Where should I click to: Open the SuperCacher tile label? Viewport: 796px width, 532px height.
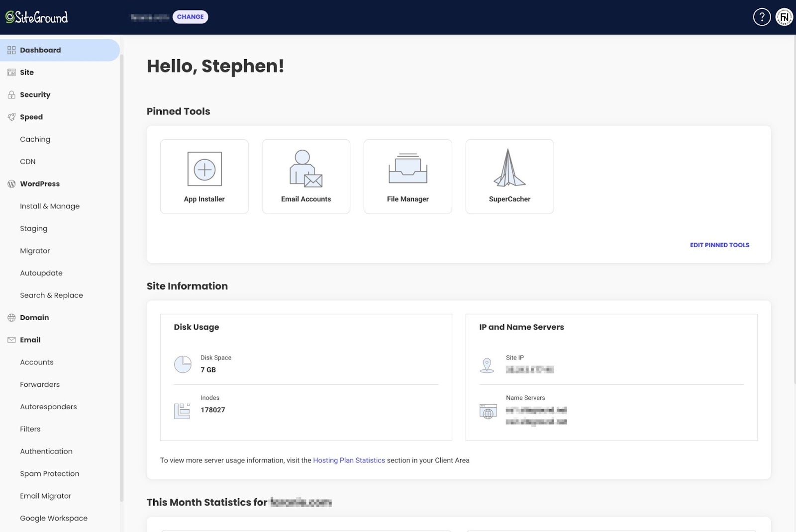click(509, 199)
